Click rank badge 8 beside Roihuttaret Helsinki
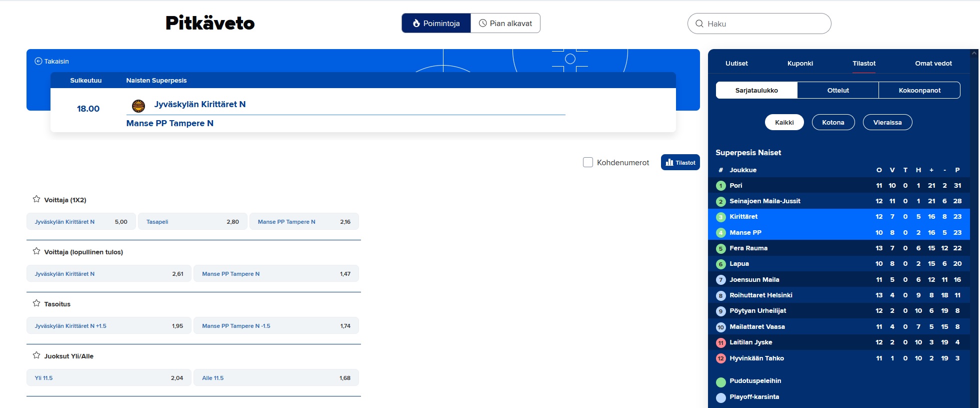This screenshot has width=980, height=408. 720,295
